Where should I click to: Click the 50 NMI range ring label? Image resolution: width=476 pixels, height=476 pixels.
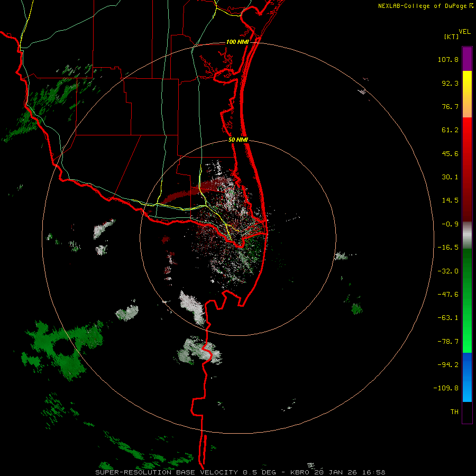(238, 140)
